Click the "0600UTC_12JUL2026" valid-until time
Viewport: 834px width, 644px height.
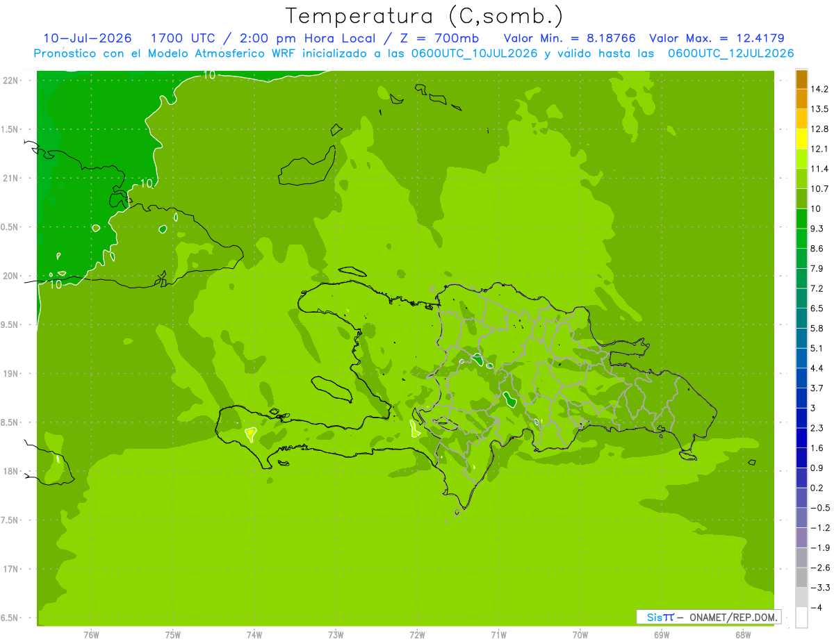coord(731,53)
